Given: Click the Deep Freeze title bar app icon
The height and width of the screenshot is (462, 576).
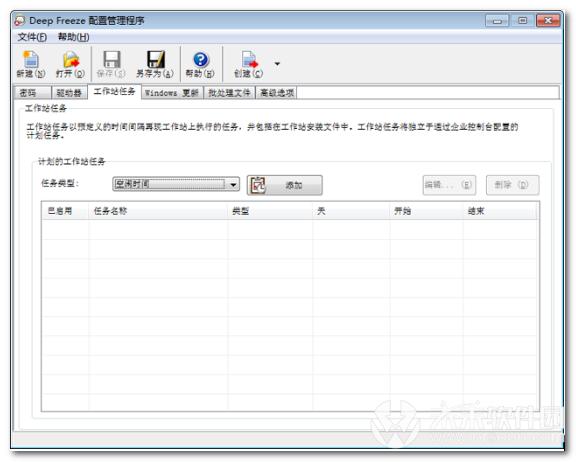Looking at the screenshot, I should coord(19,21).
